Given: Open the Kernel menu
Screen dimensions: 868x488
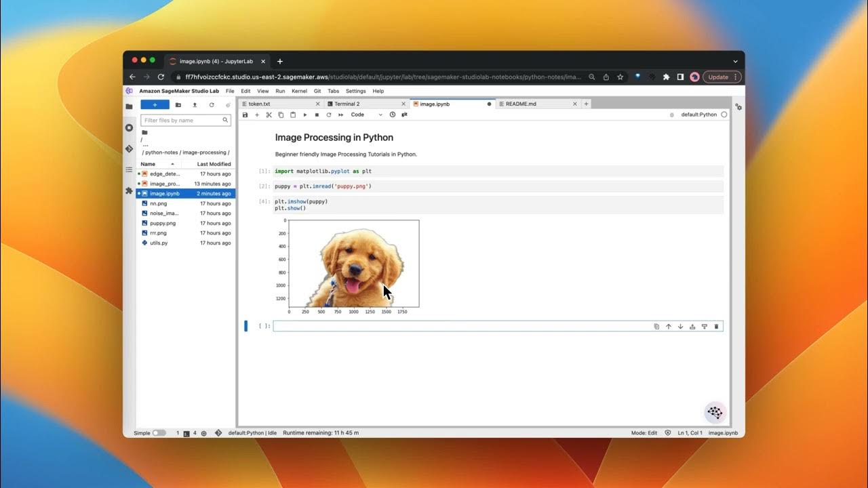Looking at the screenshot, I should click(x=299, y=91).
